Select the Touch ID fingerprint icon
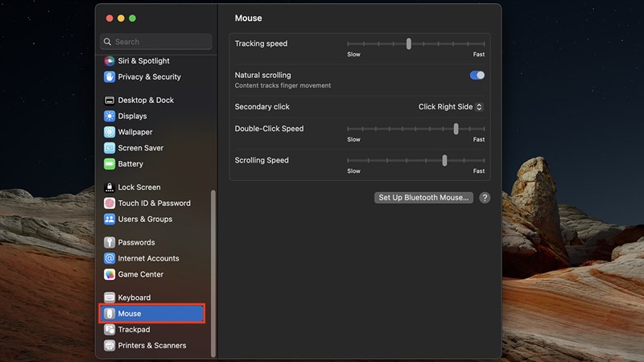Image resolution: width=644 pixels, height=362 pixels. pos(109,204)
